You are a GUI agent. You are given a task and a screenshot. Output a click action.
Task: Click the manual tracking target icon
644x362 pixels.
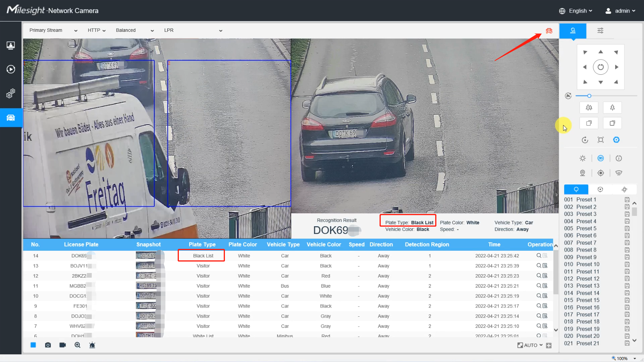601,173
